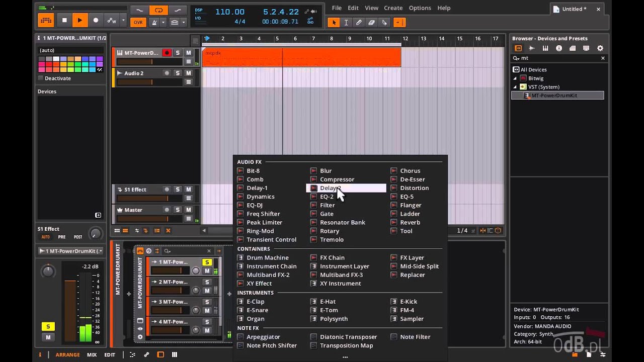This screenshot has height=362, width=644.
Task: Insert the Polysynth instrument
Action: coord(334,319)
